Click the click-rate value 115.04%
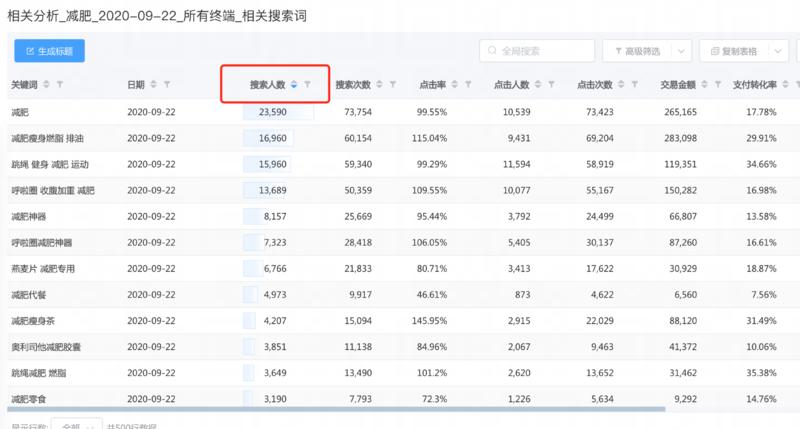Screen dimensions: 800x429 pyautogui.click(x=429, y=138)
